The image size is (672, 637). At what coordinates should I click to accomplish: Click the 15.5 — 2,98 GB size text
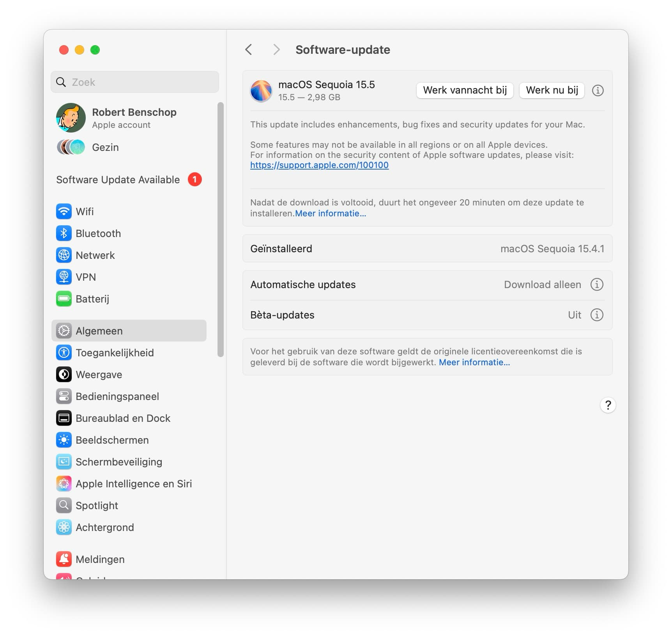point(309,97)
